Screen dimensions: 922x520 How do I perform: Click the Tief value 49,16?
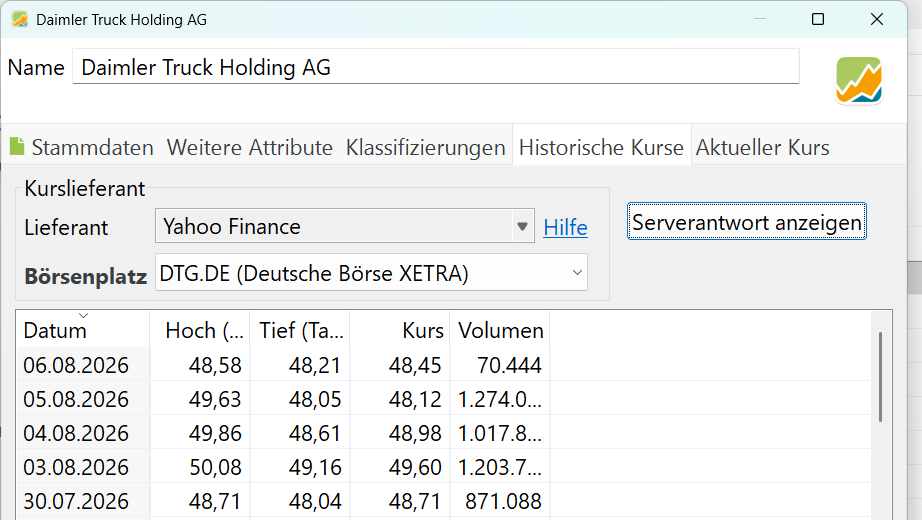(315, 468)
